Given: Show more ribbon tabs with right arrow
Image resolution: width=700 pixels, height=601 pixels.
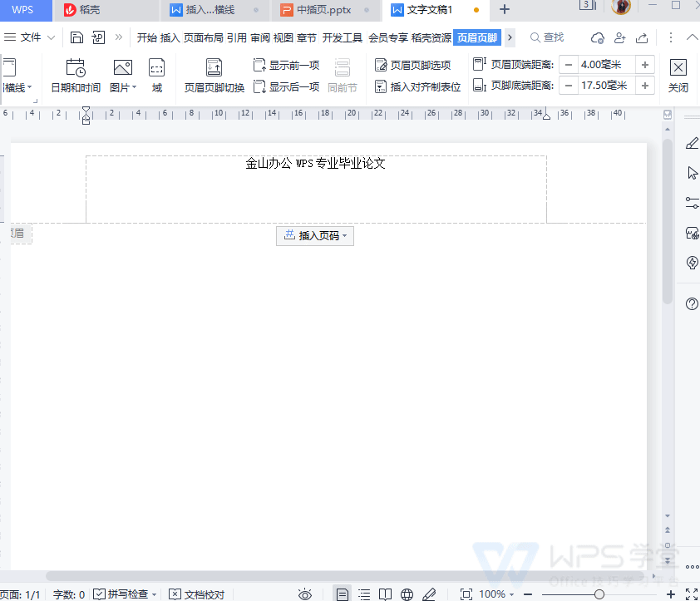Looking at the screenshot, I should point(510,37).
